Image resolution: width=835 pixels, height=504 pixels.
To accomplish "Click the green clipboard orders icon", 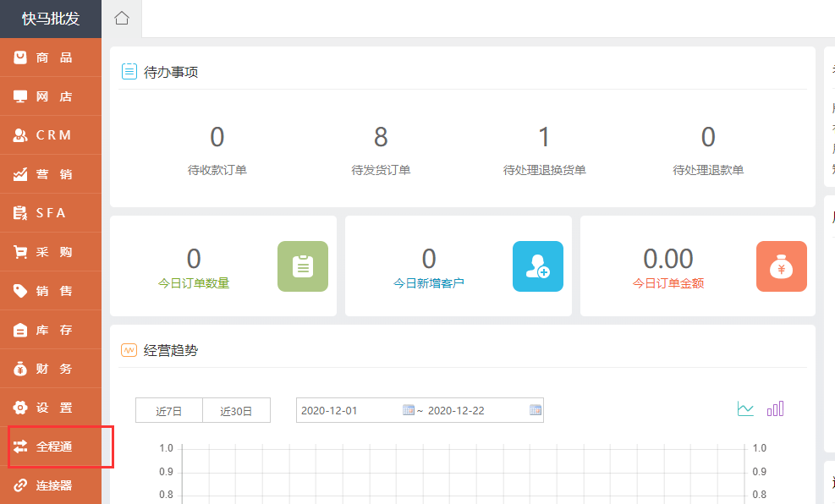I will (303, 266).
